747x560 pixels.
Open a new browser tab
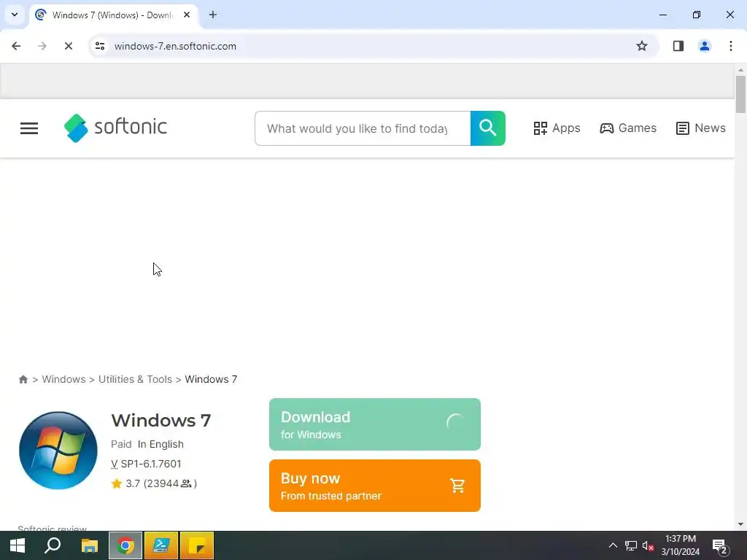213,15
